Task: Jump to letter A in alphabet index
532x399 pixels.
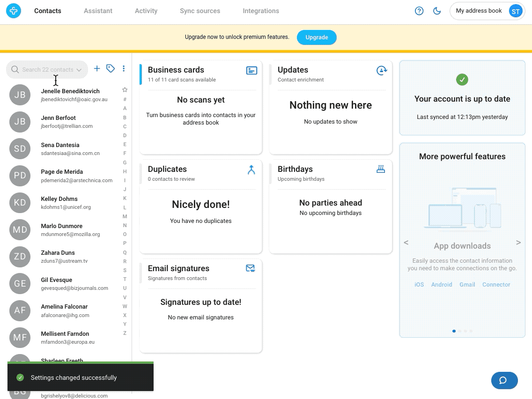Action: [x=125, y=109]
